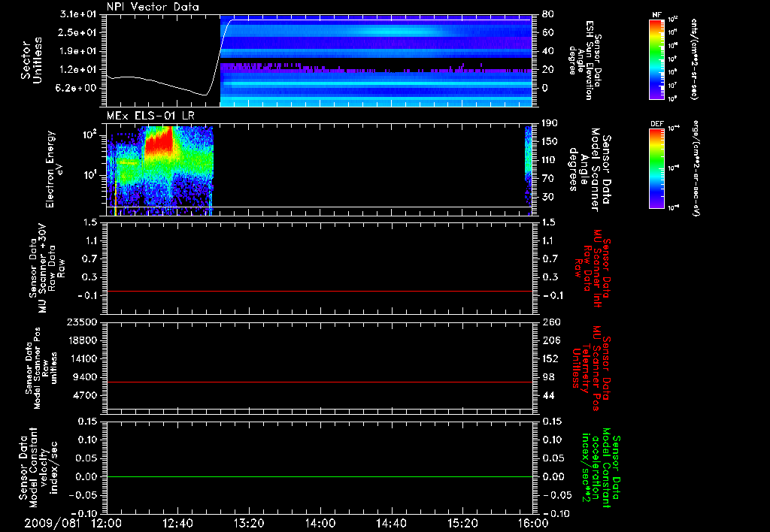Click the '44' telemetry tick label
This screenshot has width=770, height=532.
pyautogui.click(x=548, y=395)
